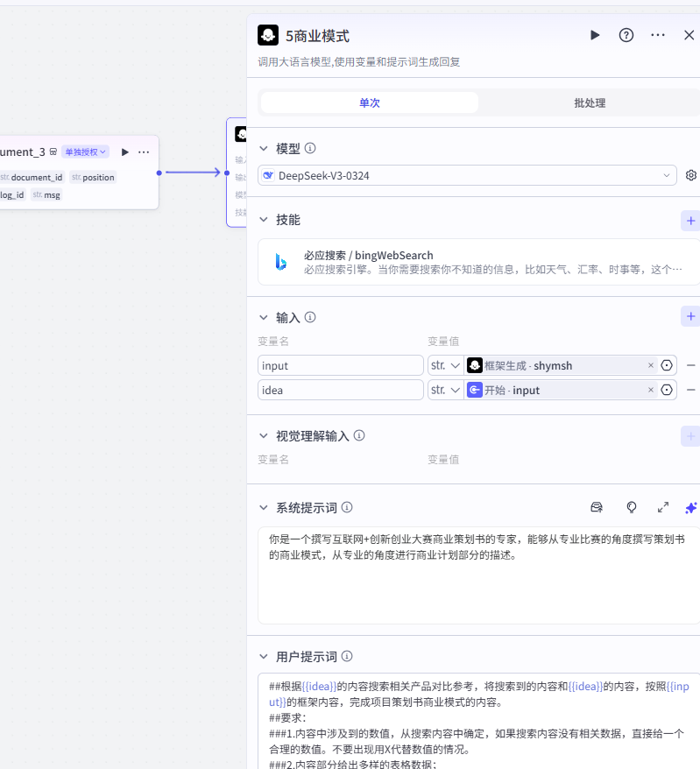Collapse the 视觉理解输入 section

click(264, 436)
